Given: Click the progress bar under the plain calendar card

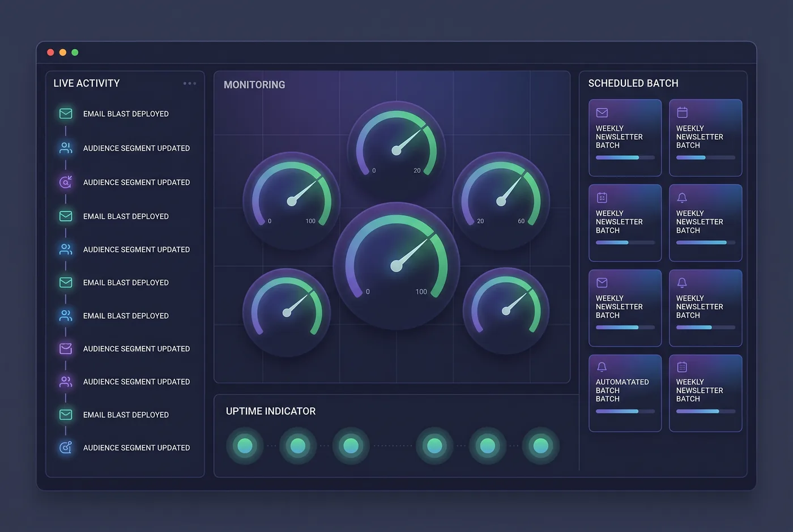Looking at the screenshot, I should 706,158.
